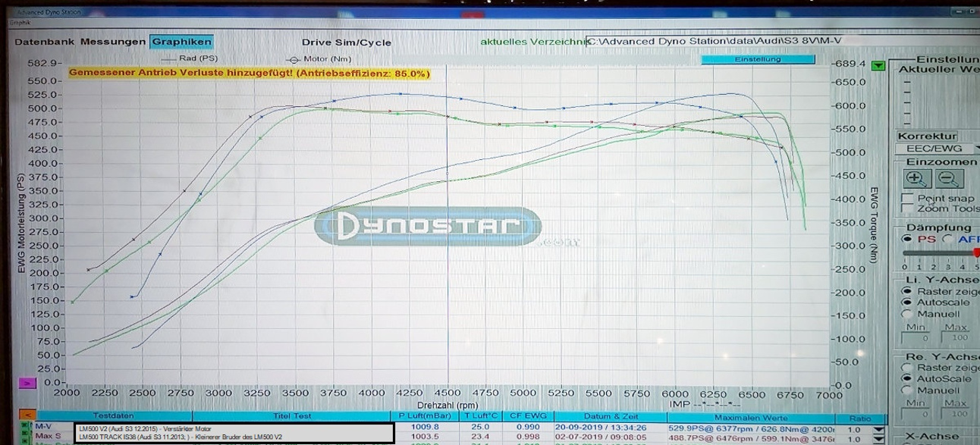Open Drive Sim/Cycle

tap(346, 42)
